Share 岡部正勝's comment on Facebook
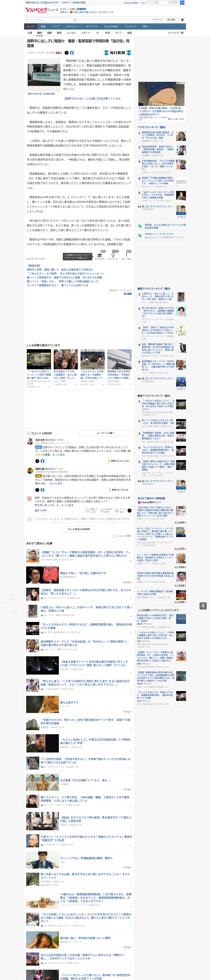 coord(42,490)
